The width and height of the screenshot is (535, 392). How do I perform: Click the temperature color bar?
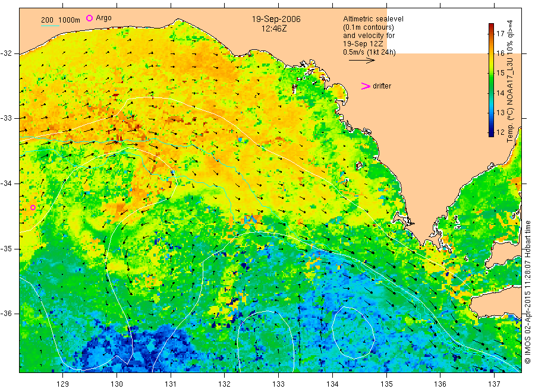click(x=492, y=80)
